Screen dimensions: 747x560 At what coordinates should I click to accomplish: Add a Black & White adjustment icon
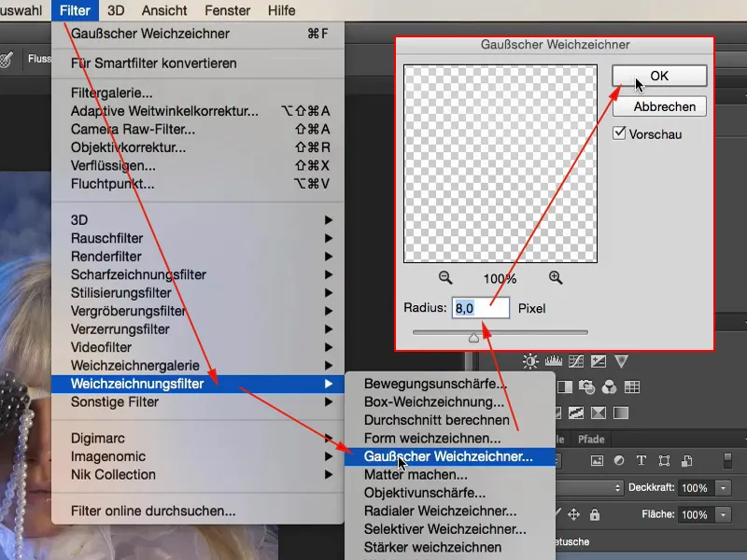tap(565, 386)
